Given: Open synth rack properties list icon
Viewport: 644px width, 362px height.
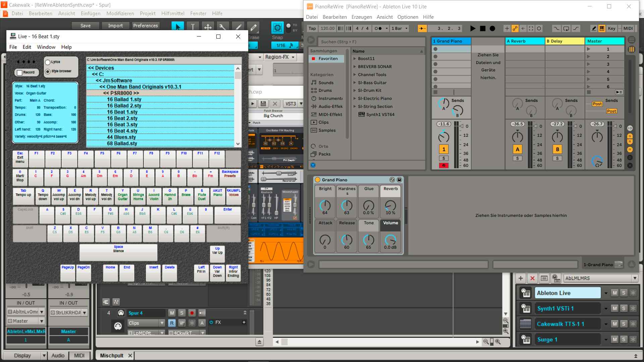Looking at the screenshot, I should coord(544,278).
